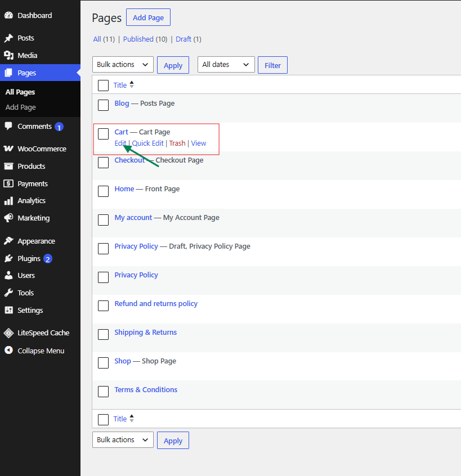Screen dimensions: 461x476
Task: Tick the select-all checkbox in footer
Action: point(103,420)
